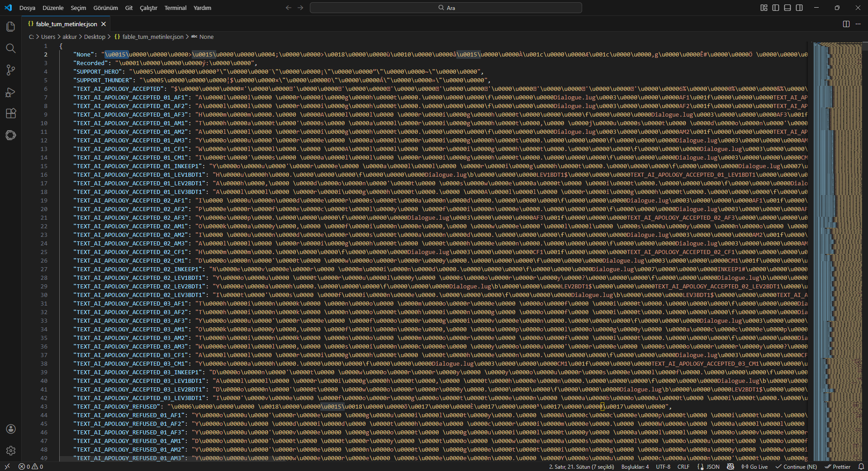Toggle the bottom panel visibility
Screen dimensions: 868x471
(x=787, y=8)
